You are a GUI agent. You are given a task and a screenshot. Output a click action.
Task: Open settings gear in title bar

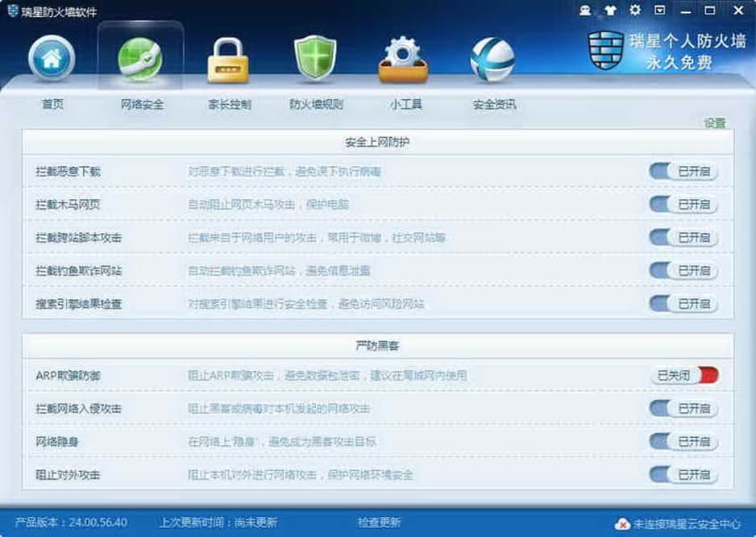pos(635,10)
